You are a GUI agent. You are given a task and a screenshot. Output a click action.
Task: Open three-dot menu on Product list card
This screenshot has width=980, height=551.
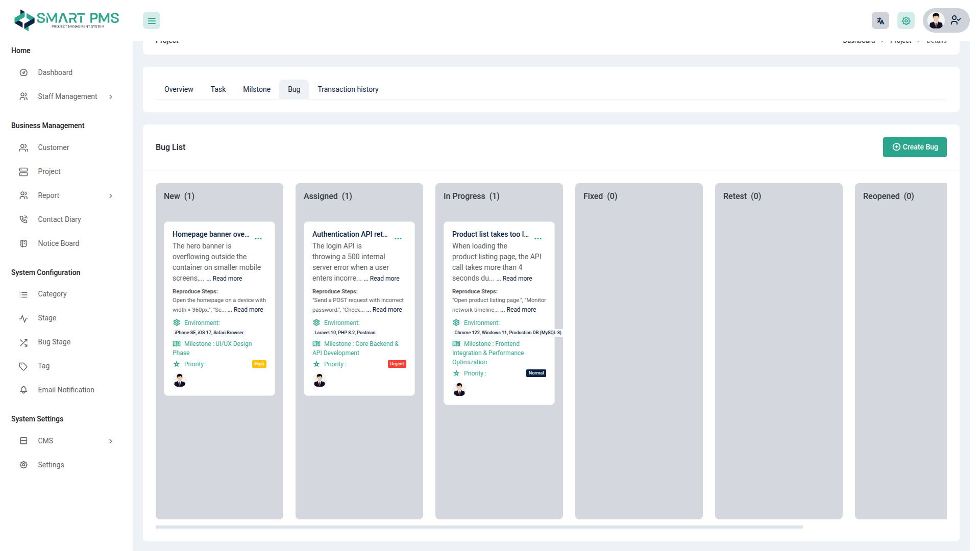point(538,239)
